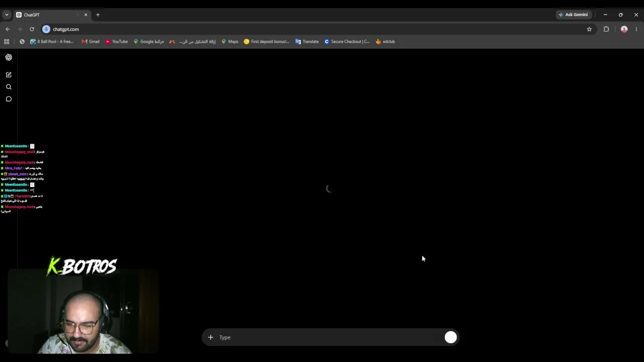Open the Google خرائط bookmark
644x362 pixels.
(149, 42)
